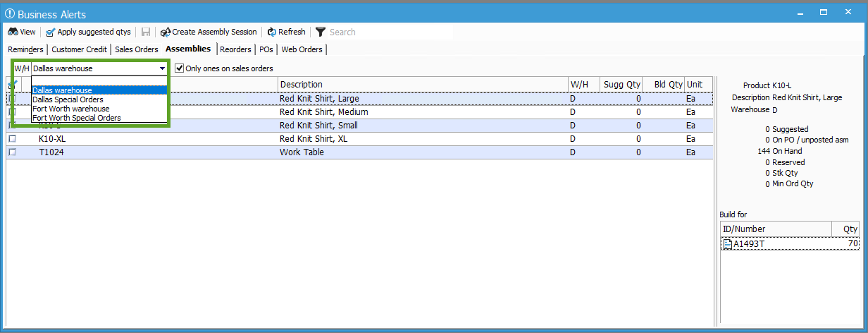Choose Fort Worth Special Orders option
Screen dimensions: 868x333
pyautogui.click(x=99, y=118)
